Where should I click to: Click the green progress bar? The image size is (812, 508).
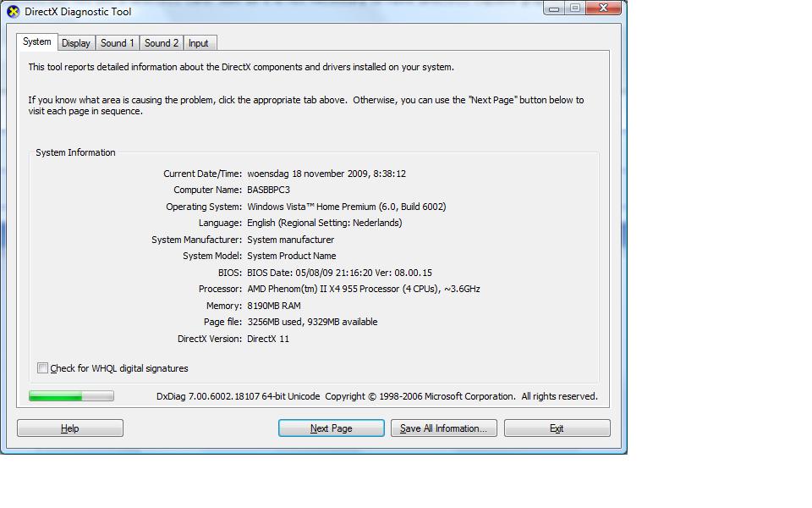71,396
